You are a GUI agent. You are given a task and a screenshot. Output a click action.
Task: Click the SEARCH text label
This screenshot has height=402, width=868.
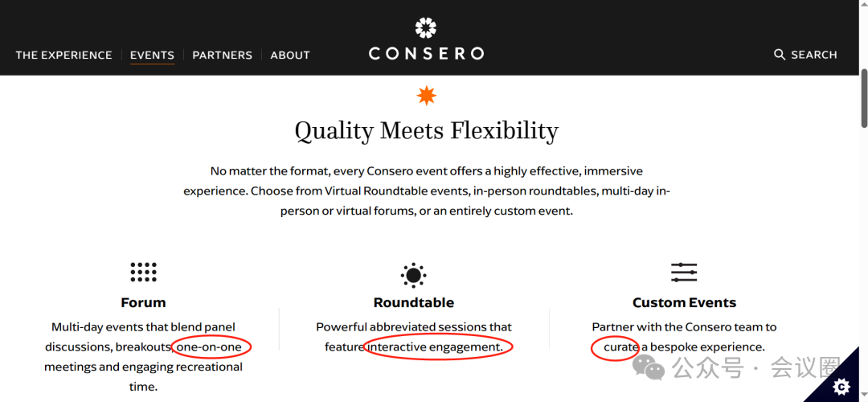813,54
